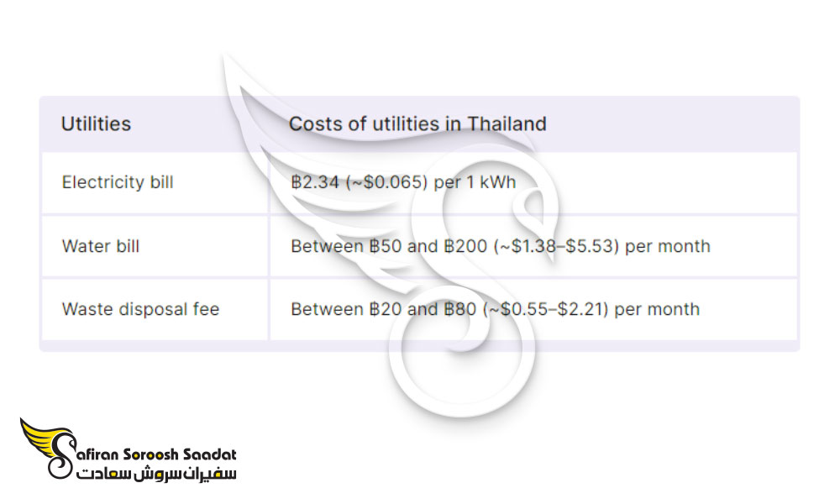Click the ฿20 to ฿80 per month cost
Viewport: 840px width, 504px height.
click(x=495, y=309)
